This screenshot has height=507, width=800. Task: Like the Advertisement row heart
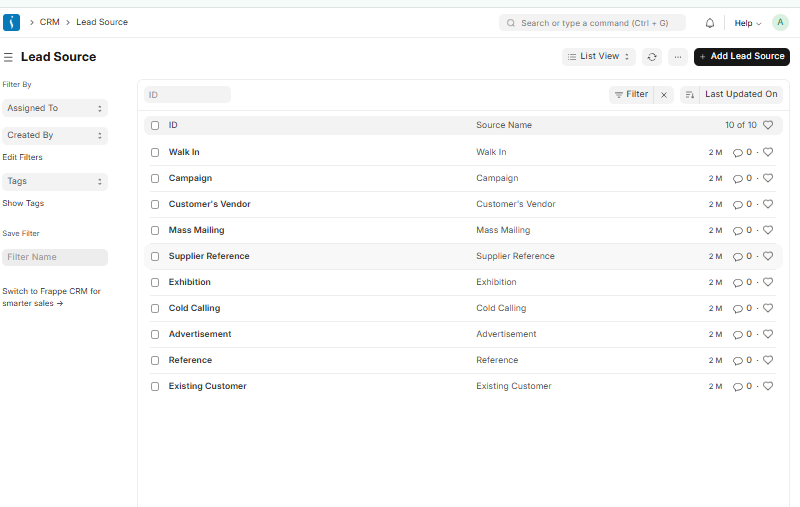pyautogui.click(x=768, y=334)
